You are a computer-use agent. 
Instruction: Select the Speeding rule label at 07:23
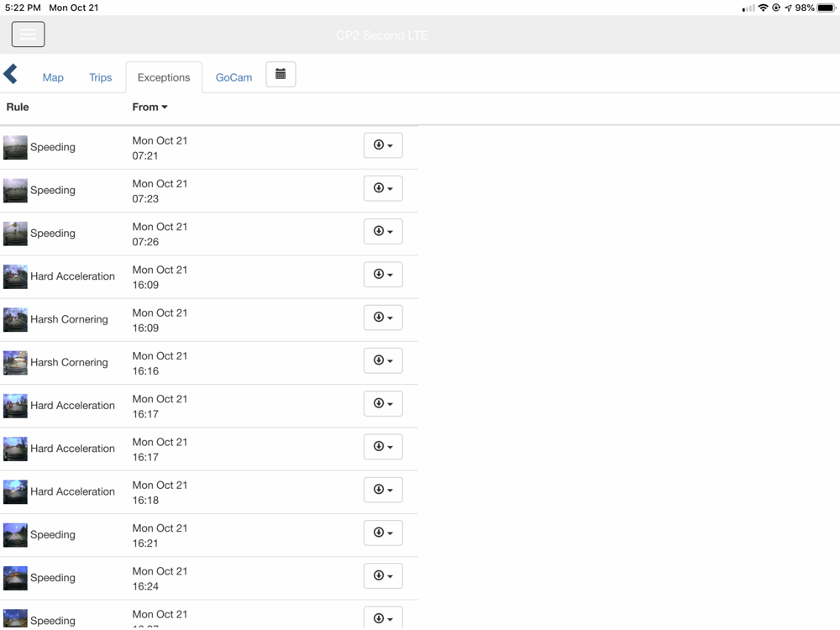tap(52, 190)
